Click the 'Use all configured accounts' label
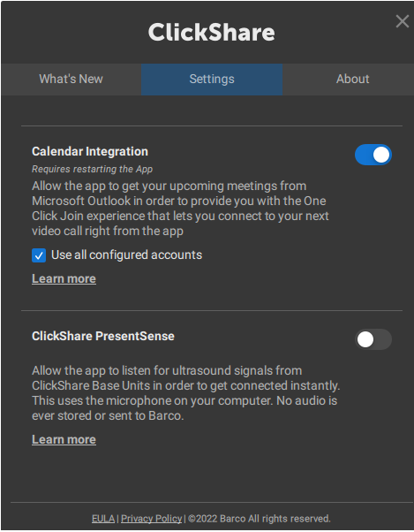This screenshot has width=414, height=532. click(127, 255)
